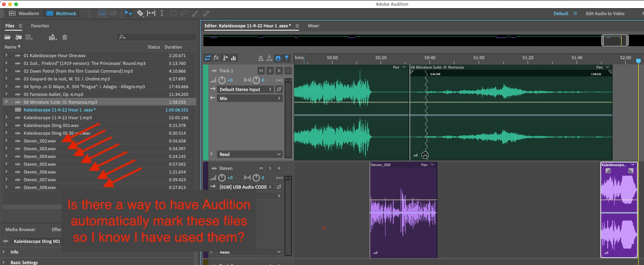Expand the Info section
Image resolution: width=644 pixels, height=265 pixels.
point(4,252)
